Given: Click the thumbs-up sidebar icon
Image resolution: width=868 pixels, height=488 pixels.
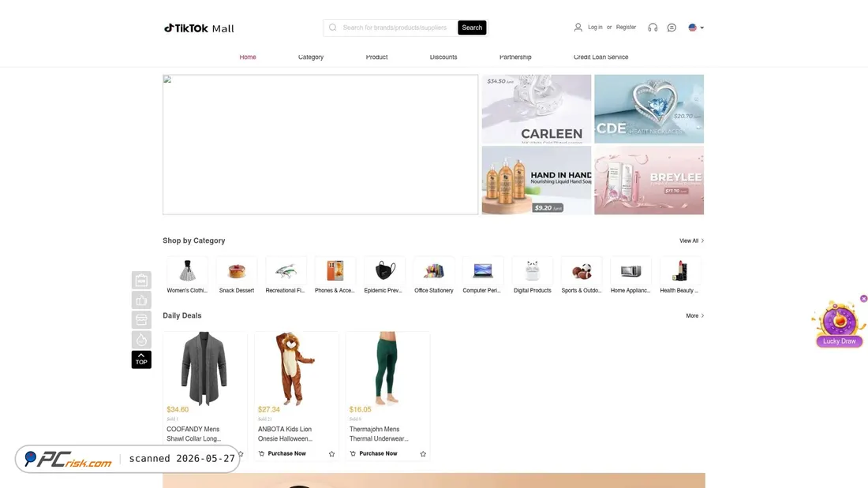Looking at the screenshot, I should [141, 300].
